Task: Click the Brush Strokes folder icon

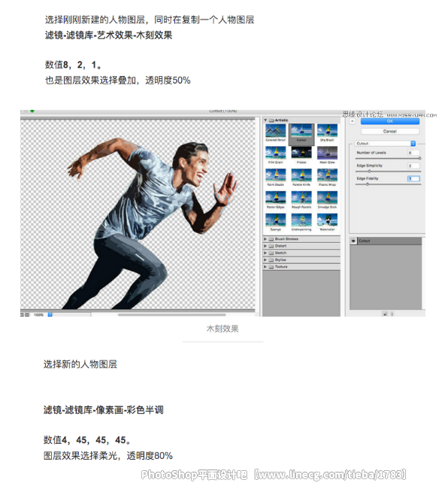Action: 271,239
